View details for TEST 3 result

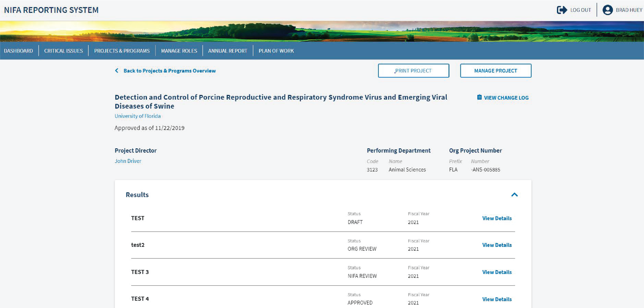pyautogui.click(x=497, y=272)
